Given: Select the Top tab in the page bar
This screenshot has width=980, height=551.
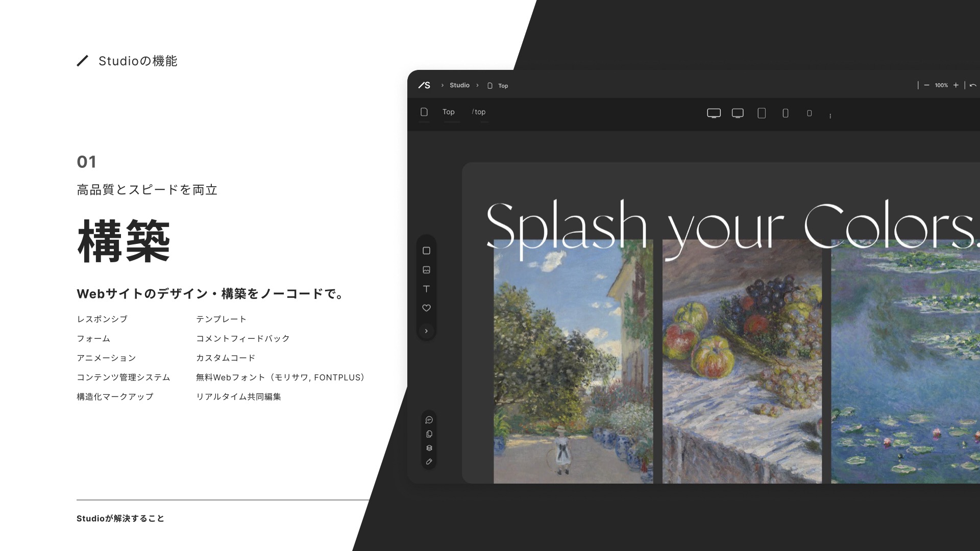Looking at the screenshot, I should tap(449, 112).
